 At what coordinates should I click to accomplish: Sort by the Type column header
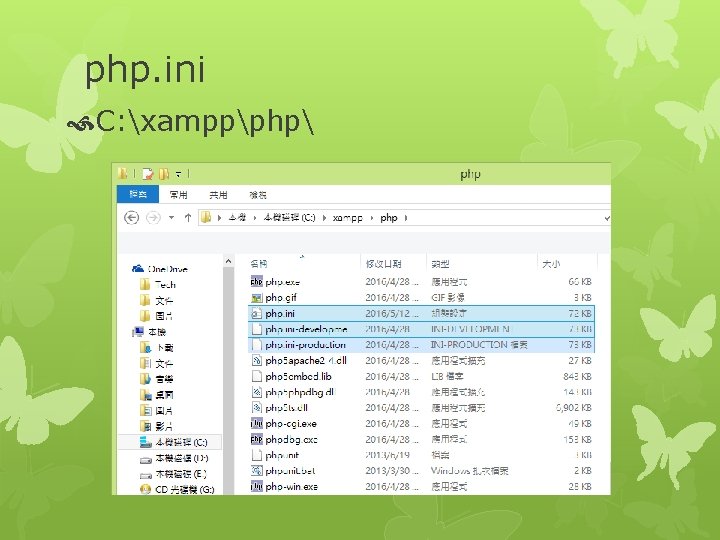tap(440, 264)
